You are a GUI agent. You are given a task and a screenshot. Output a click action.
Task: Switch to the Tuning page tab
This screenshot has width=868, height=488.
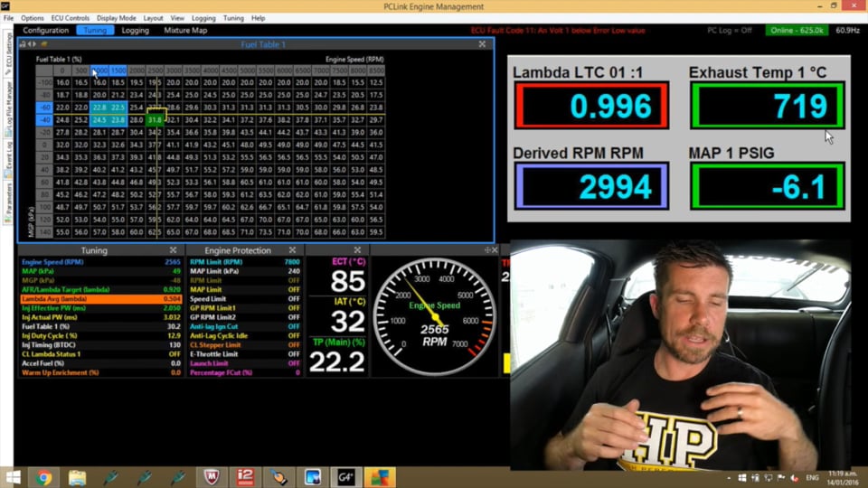coord(95,31)
